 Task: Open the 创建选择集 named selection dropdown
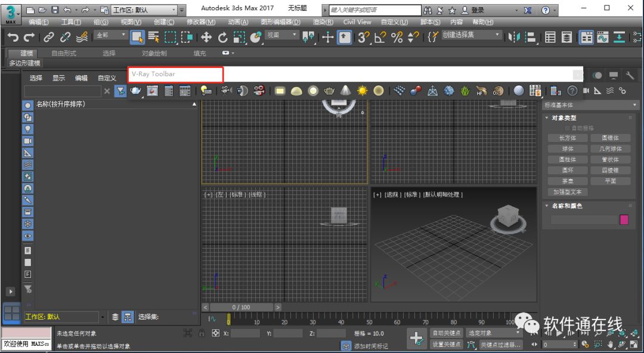click(471, 35)
